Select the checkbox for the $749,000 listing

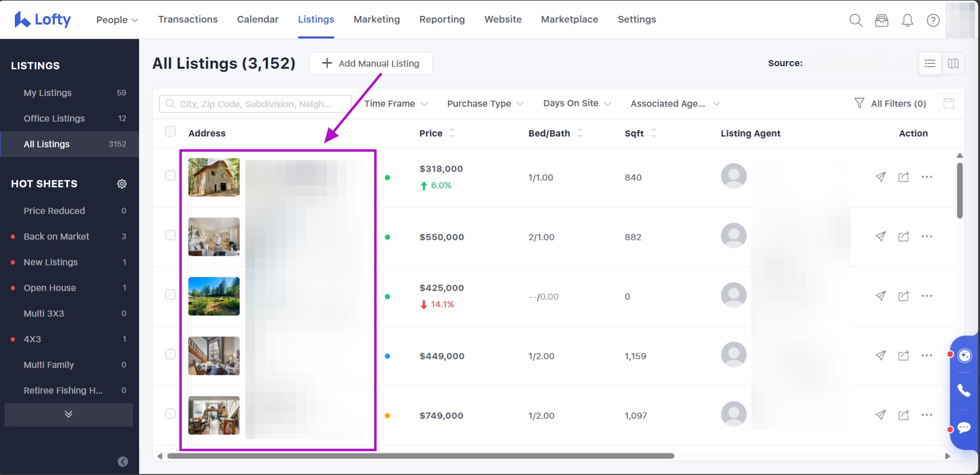pos(170,413)
